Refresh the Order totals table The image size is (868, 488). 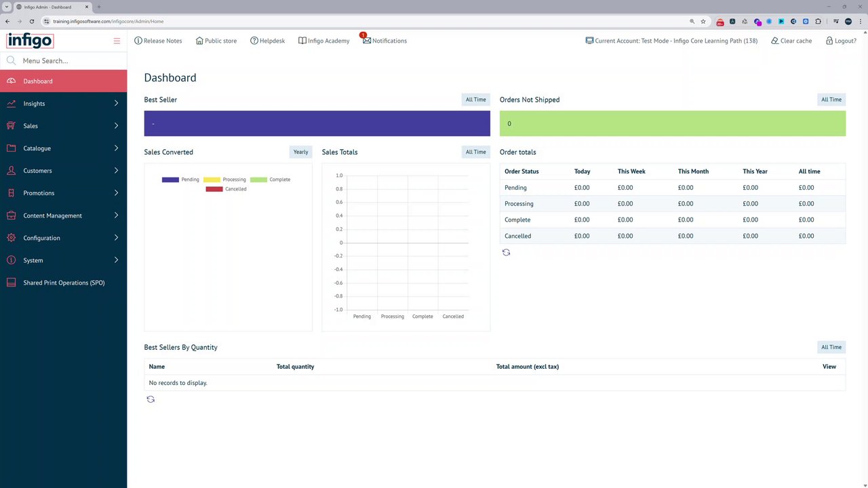pyautogui.click(x=506, y=252)
